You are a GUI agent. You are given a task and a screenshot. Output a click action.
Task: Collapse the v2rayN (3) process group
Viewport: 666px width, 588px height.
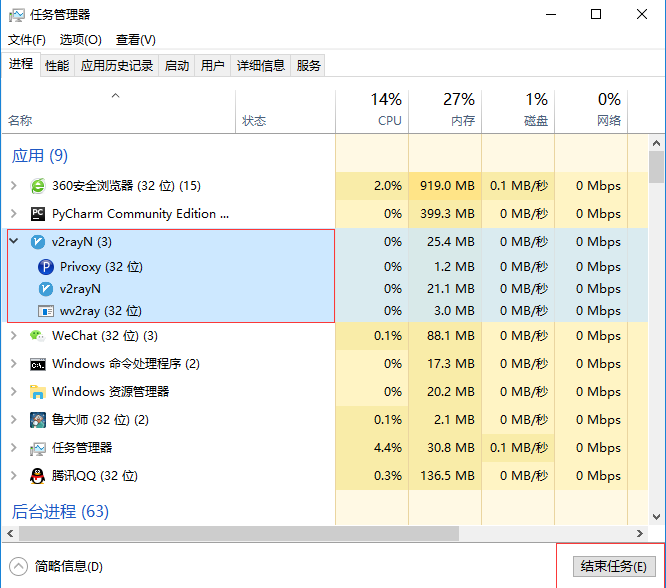14,241
